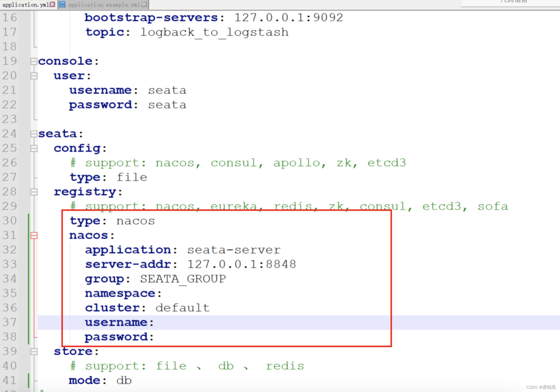Click the red X on the application.yml tab
This screenshot has width=560, height=392.
52,4
